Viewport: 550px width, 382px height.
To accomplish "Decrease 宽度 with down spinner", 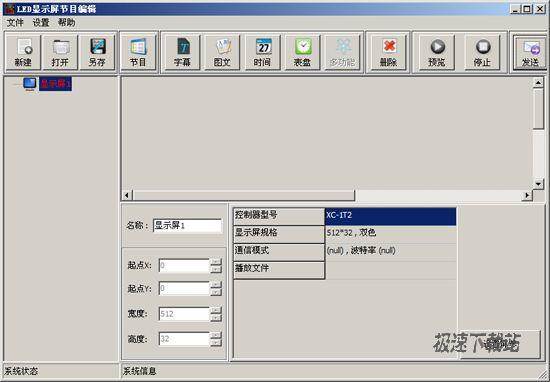I will [x=216, y=318].
